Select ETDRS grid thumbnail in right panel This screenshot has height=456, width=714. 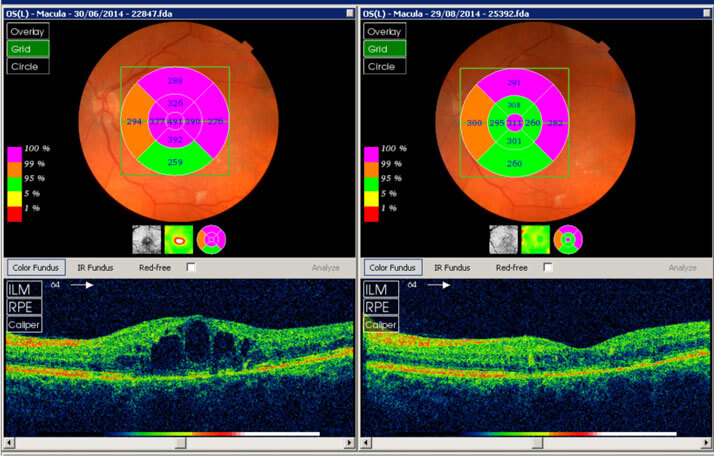tap(568, 240)
